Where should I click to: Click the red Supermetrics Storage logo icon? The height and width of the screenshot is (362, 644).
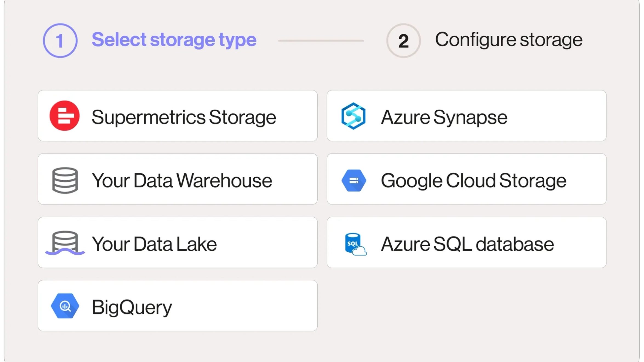64,116
